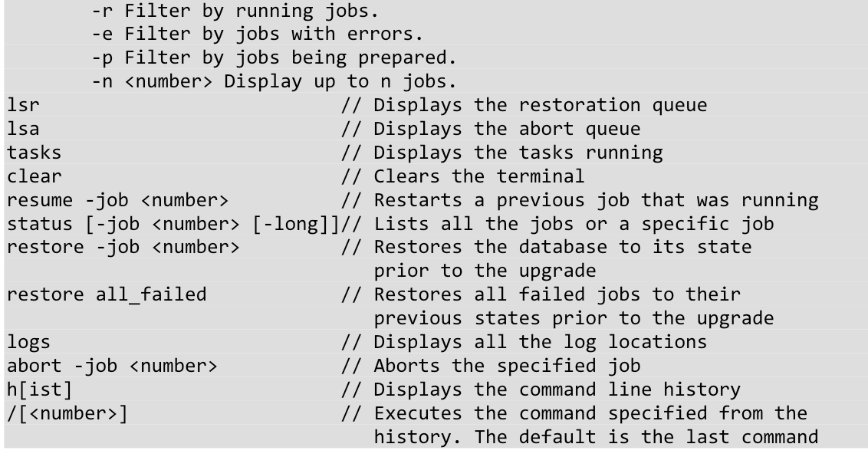Click the lsr command text
Image resolution: width=868 pixels, height=457 pixels.
[23, 104]
